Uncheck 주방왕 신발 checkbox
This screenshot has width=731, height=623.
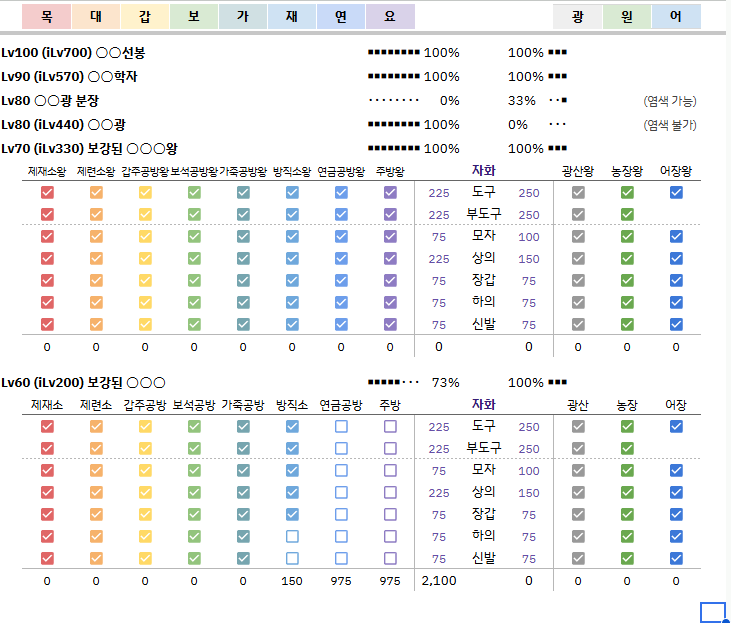point(390,324)
